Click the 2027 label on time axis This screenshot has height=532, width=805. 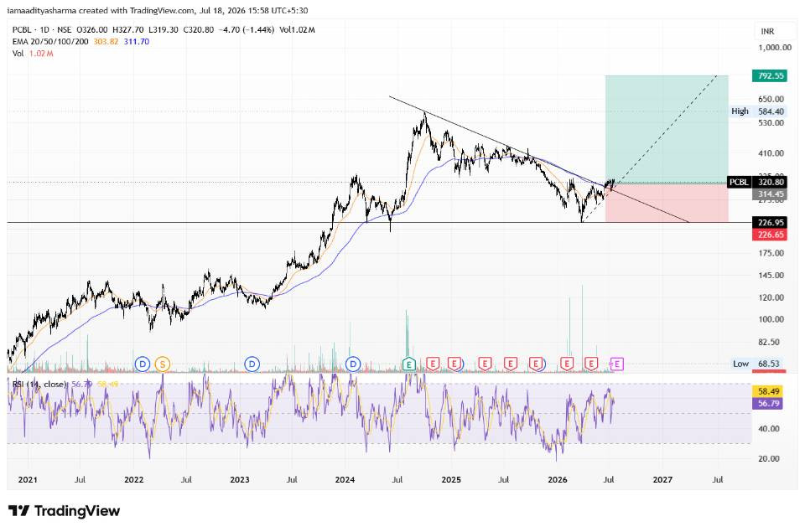pyautogui.click(x=662, y=480)
